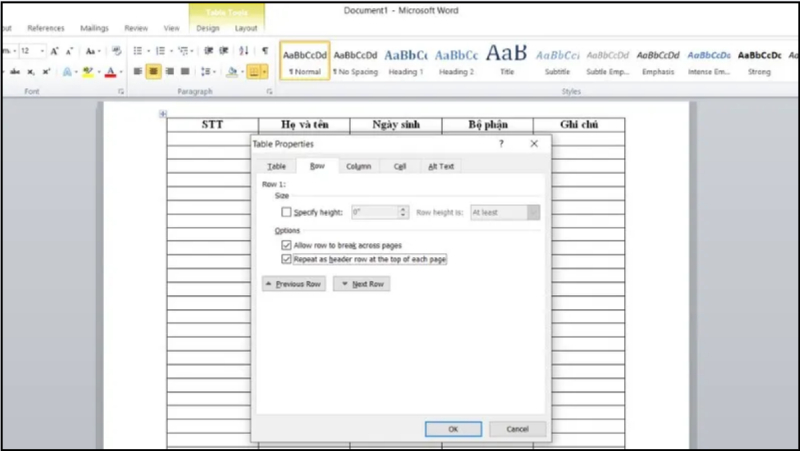Viewport: 800px width, 451px height.
Task: Open the View ribbon tab
Action: pos(171,28)
